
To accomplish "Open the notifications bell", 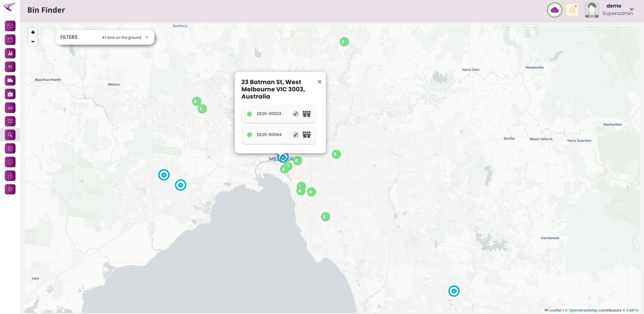I will click(572, 10).
